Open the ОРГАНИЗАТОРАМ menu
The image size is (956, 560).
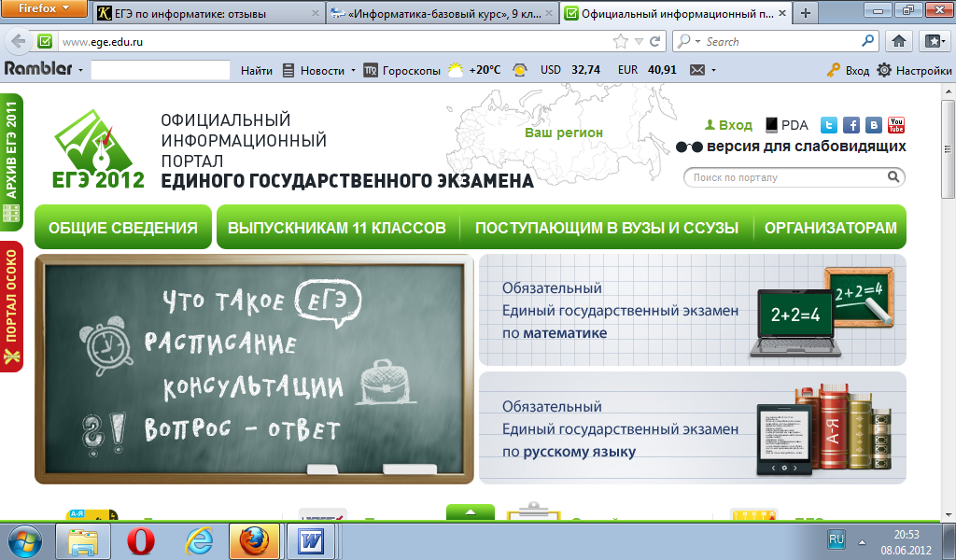[830, 228]
